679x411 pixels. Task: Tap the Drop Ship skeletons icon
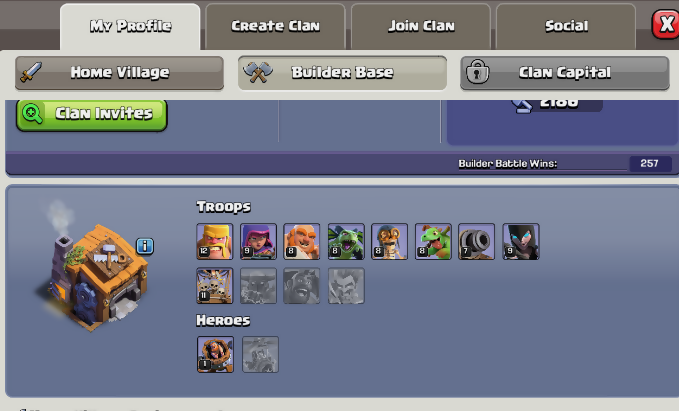(x=215, y=285)
